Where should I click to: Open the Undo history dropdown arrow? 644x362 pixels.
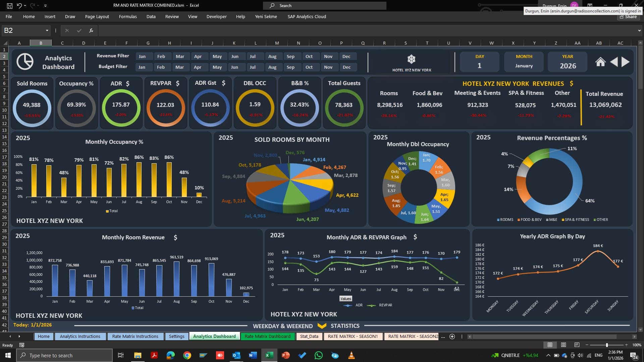(25, 6)
